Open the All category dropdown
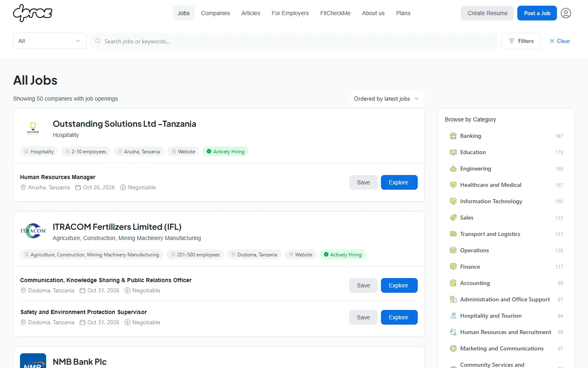The height and width of the screenshot is (368, 588). click(x=50, y=41)
